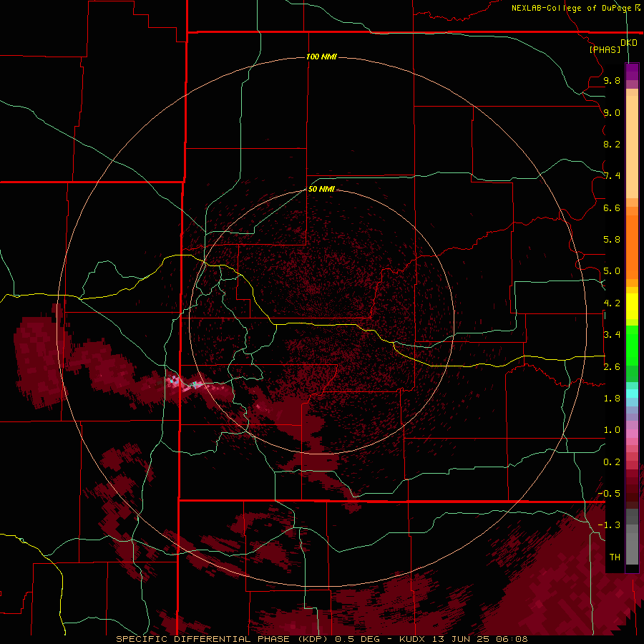Pick the purple segment topping the color bar
This screenshot has width=644, height=644.
[632, 72]
